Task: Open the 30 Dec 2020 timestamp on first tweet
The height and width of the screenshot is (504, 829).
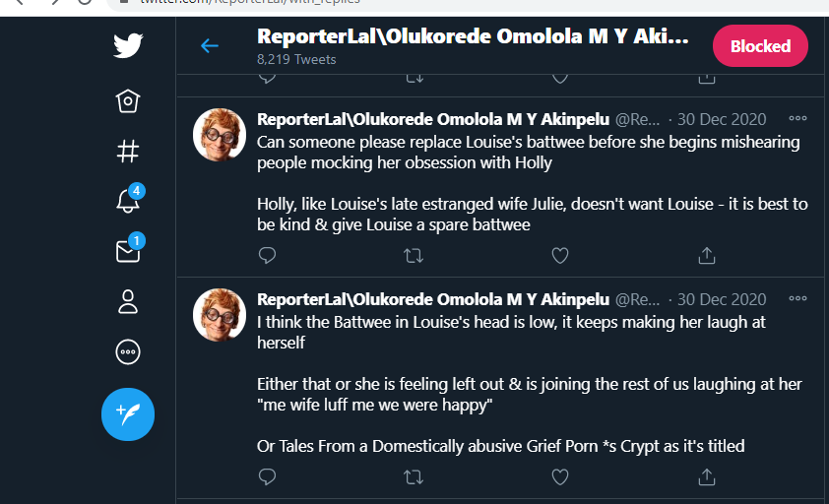Action: 722,119
